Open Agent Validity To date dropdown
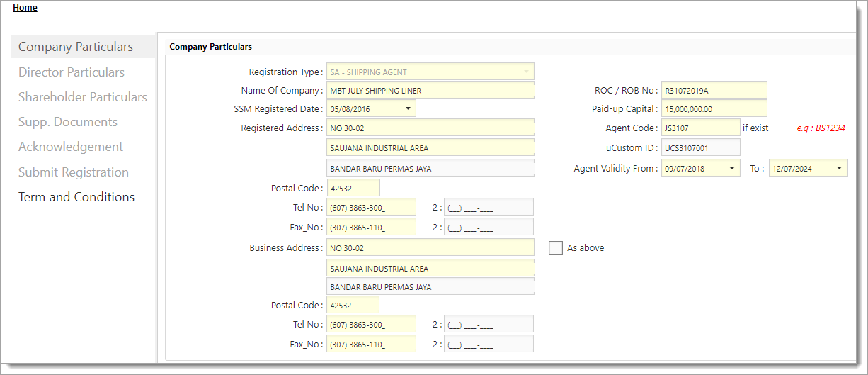The image size is (868, 375). tap(839, 169)
